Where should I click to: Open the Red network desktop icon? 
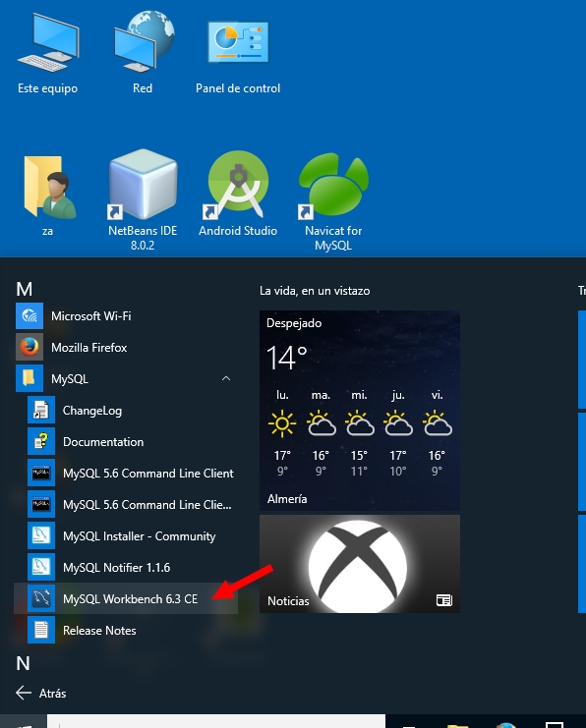pyautogui.click(x=143, y=52)
